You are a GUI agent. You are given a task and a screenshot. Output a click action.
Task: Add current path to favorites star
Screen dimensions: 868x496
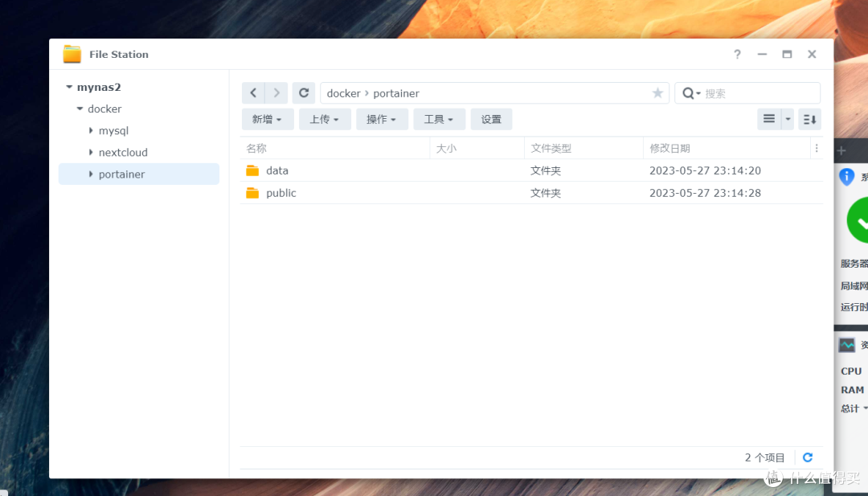tap(657, 93)
